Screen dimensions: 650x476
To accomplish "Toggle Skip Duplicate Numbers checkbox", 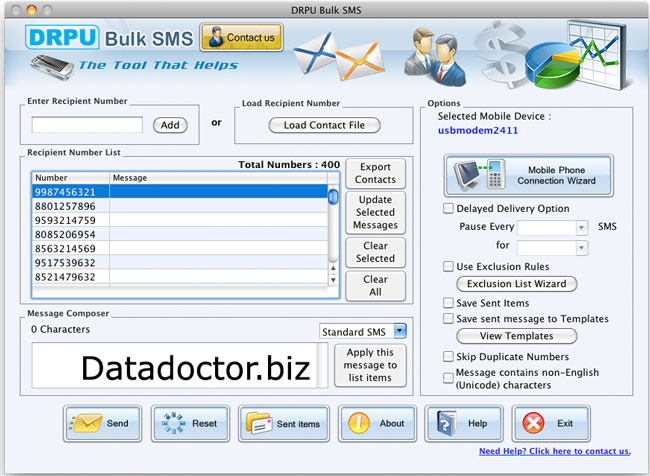I will (x=448, y=356).
